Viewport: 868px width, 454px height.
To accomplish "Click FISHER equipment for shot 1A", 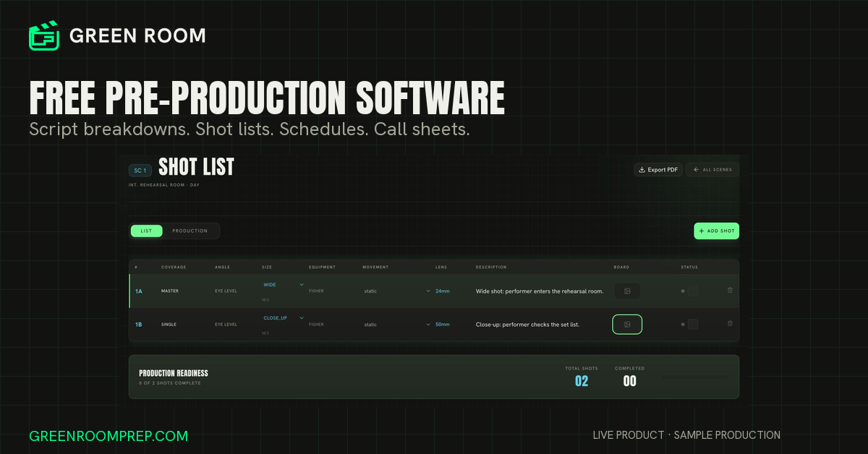I will tap(316, 291).
